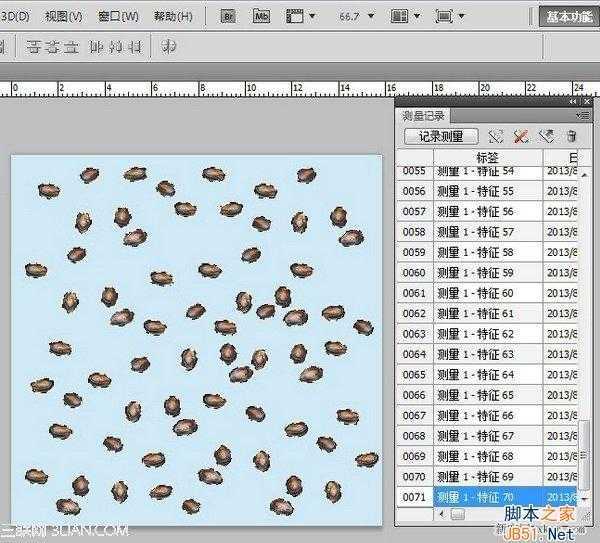The width and height of the screenshot is (600, 543).
Task: Click the measurement log vertical scrollbar thumb
Action: (x=585, y=455)
